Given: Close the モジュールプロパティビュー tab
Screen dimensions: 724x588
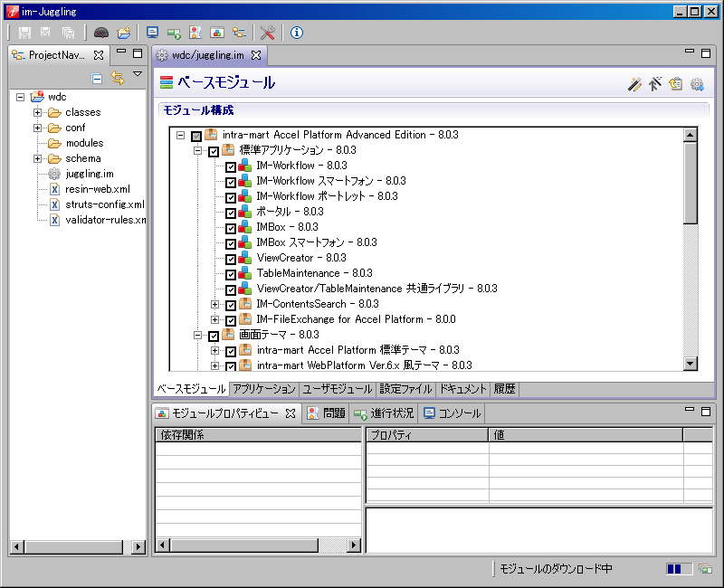Looking at the screenshot, I should 291,413.
